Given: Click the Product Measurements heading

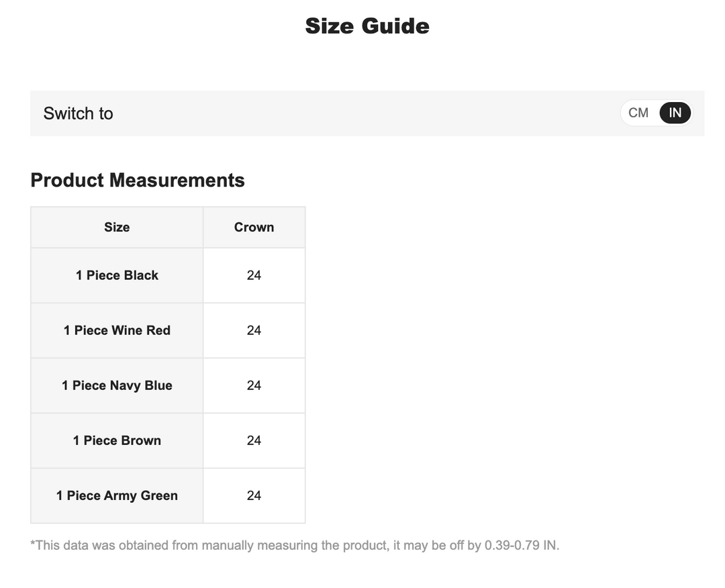Looking at the screenshot, I should click(x=138, y=181).
